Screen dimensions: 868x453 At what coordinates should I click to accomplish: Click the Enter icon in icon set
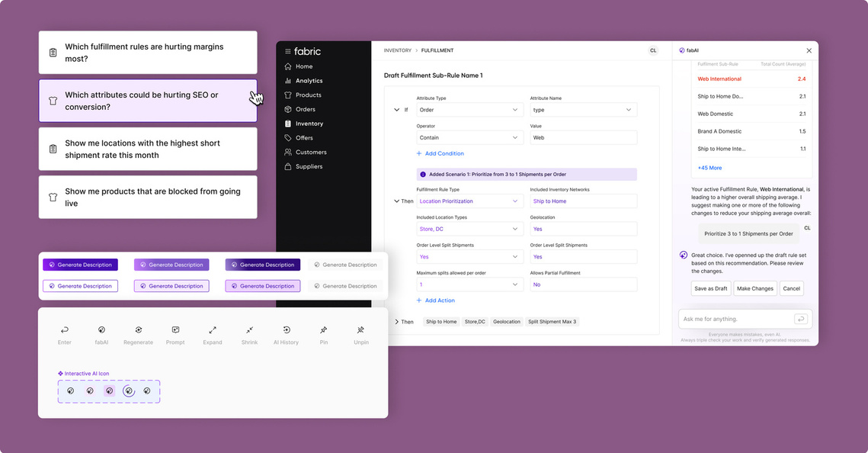click(x=65, y=330)
